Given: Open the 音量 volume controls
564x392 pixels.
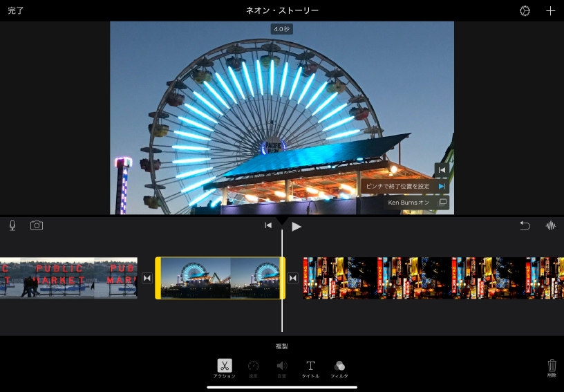Looking at the screenshot, I should (x=282, y=368).
